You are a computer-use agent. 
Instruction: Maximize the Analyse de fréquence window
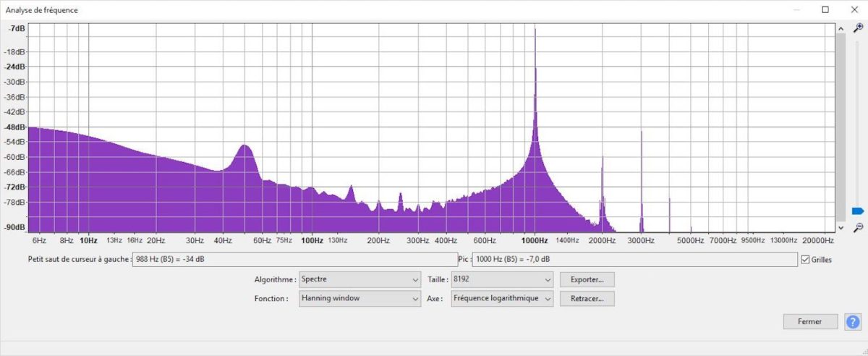pyautogui.click(x=825, y=10)
